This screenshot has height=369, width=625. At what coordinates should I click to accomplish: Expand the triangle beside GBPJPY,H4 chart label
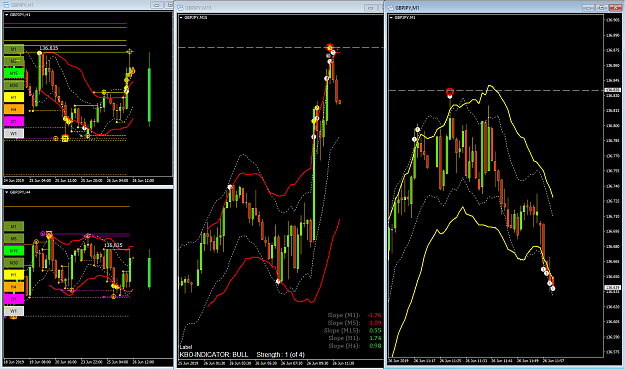[x=7, y=192]
